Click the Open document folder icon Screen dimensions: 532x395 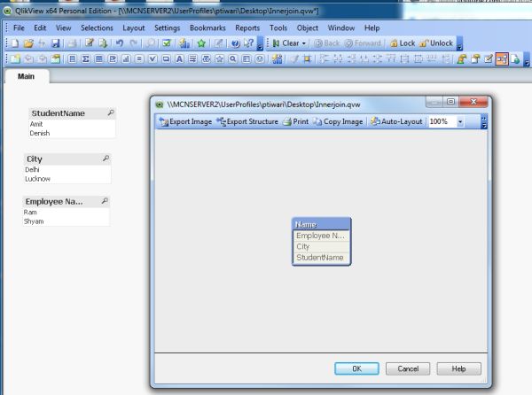click(x=28, y=43)
